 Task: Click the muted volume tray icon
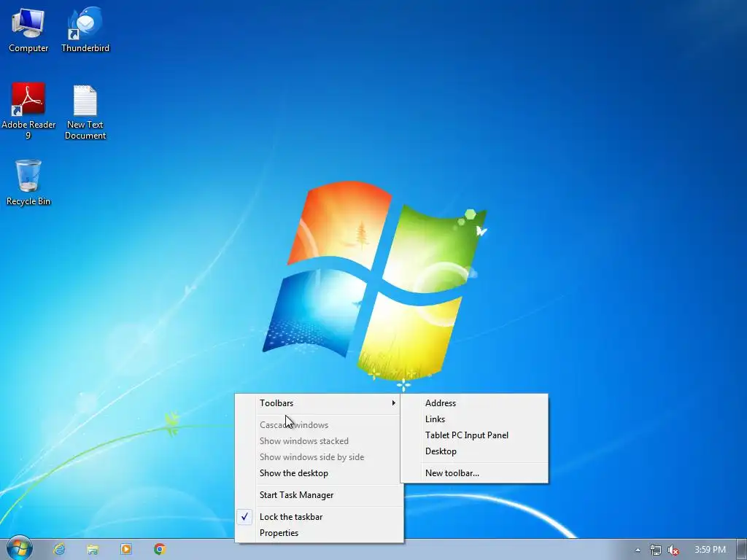673,550
